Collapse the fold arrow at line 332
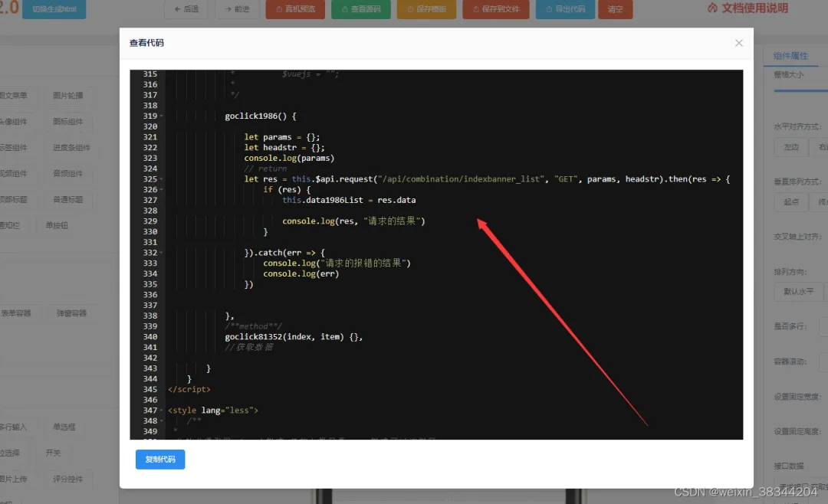The width and height of the screenshot is (828, 504). [161, 253]
